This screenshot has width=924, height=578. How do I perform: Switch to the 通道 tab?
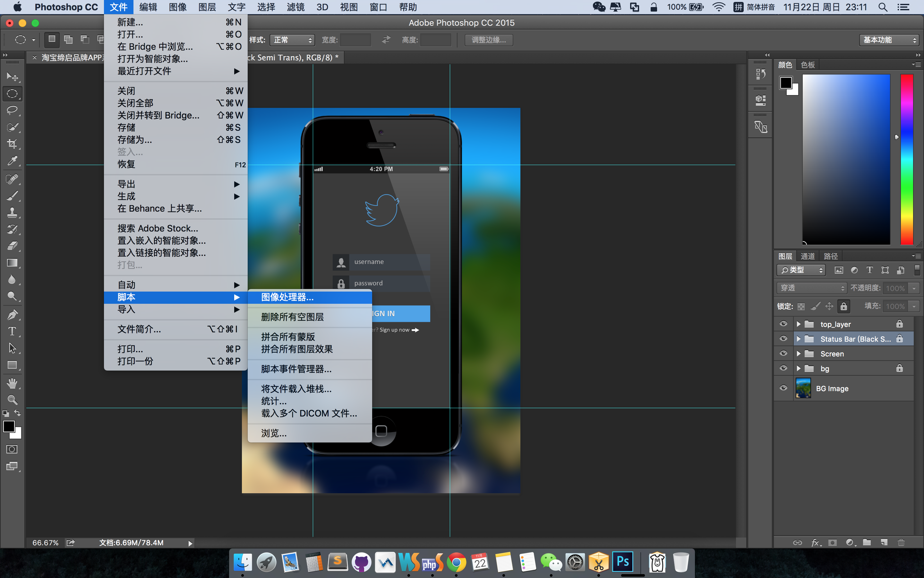tap(808, 256)
